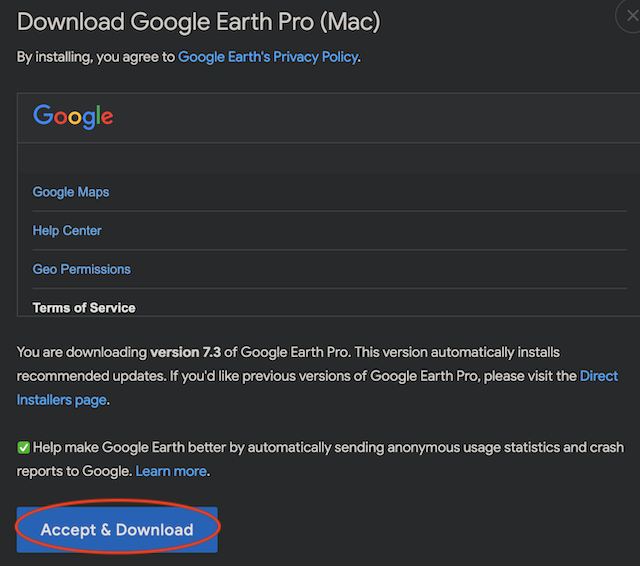This screenshot has width=640, height=566.
Task: Open Google Earth's Privacy Policy link
Action: (x=267, y=57)
